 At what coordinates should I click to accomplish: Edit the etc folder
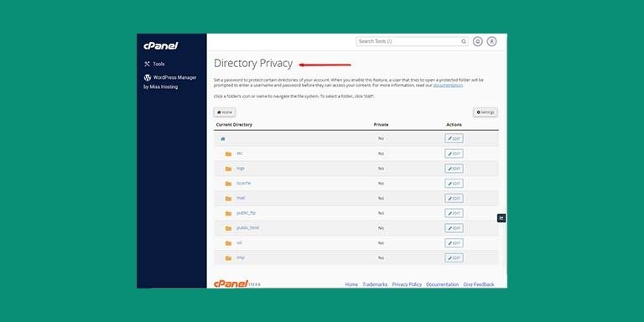coord(454,153)
